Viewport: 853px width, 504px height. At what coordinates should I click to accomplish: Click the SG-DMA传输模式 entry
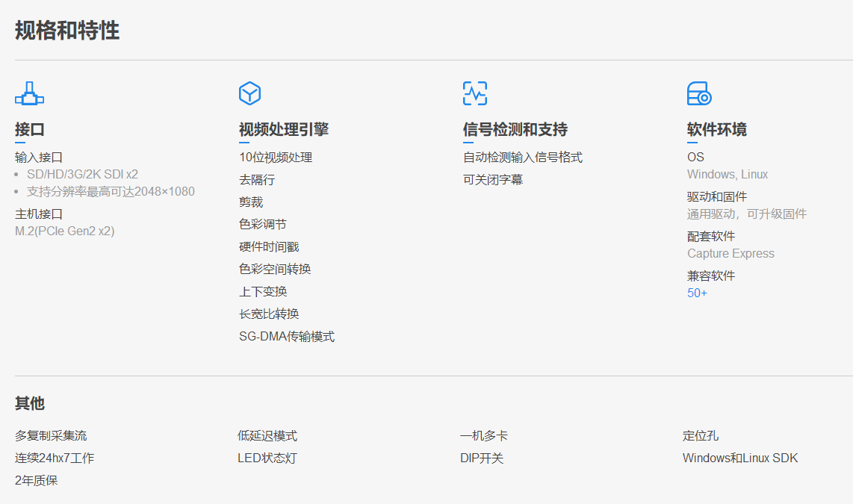pyautogui.click(x=287, y=337)
